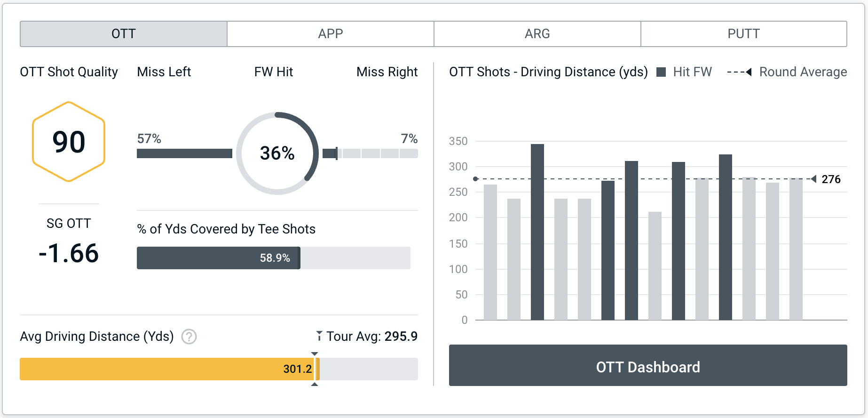The width and height of the screenshot is (868, 418).
Task: Go to the PUTT tab
Action: point(743,34)
